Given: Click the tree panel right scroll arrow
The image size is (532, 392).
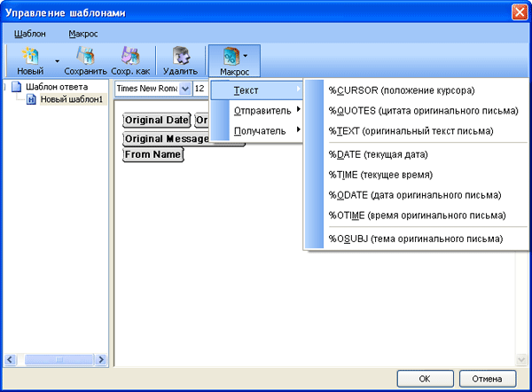Looking at the screenshot, I should tap(101, 359).
